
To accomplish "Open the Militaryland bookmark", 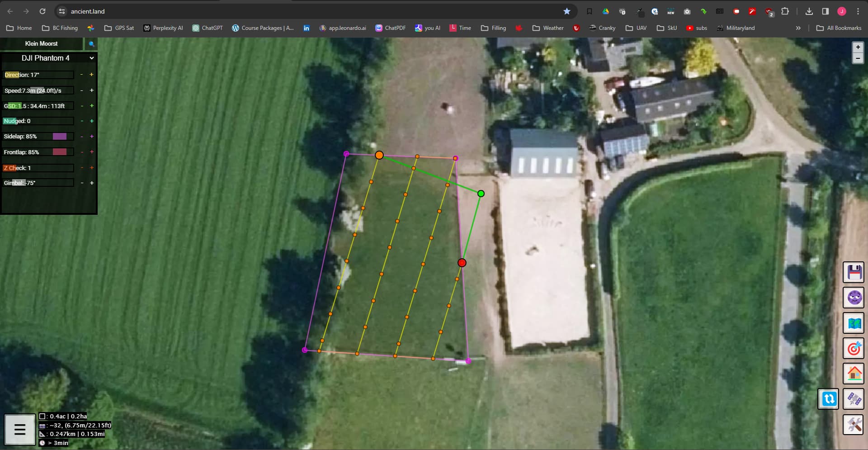I will (x=736, y=28).
